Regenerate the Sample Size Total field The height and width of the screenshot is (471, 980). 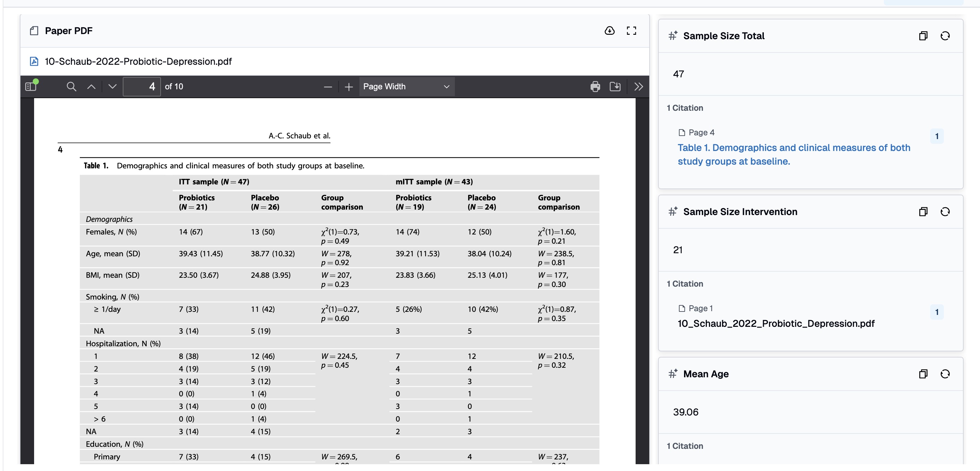click(945, 36)
